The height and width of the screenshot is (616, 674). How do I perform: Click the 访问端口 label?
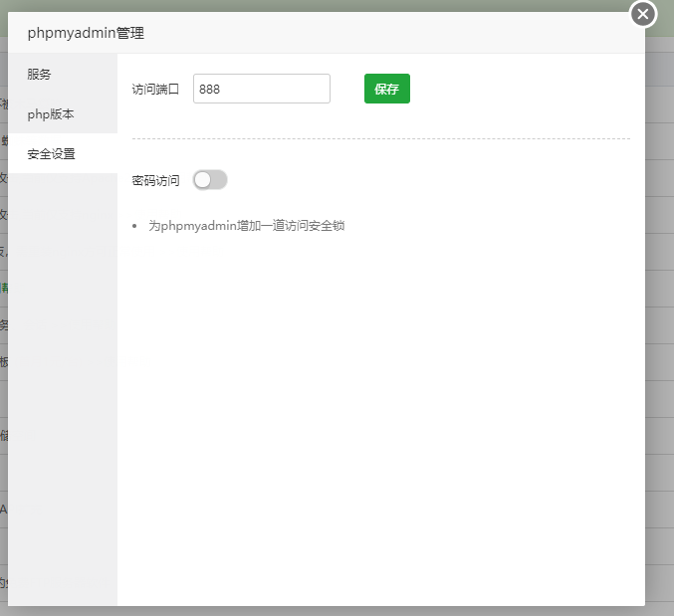click(x=155, y=90)
